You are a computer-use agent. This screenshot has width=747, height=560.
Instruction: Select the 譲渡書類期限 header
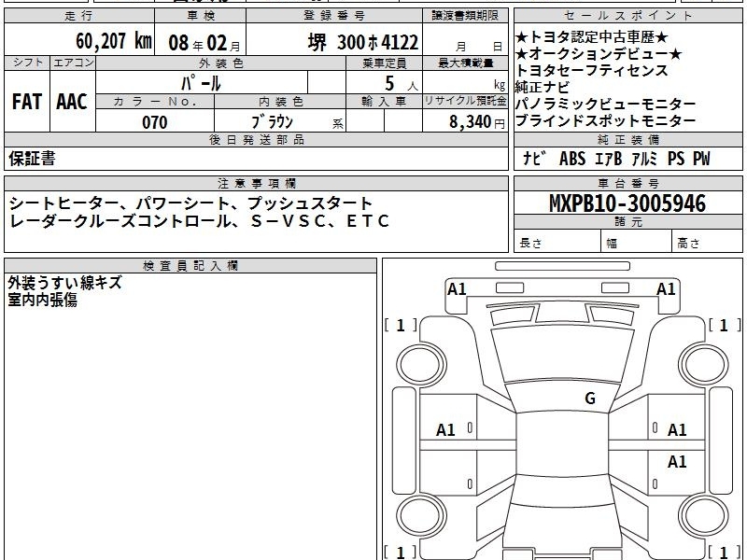pyautogui.click(x=465, y=16)
